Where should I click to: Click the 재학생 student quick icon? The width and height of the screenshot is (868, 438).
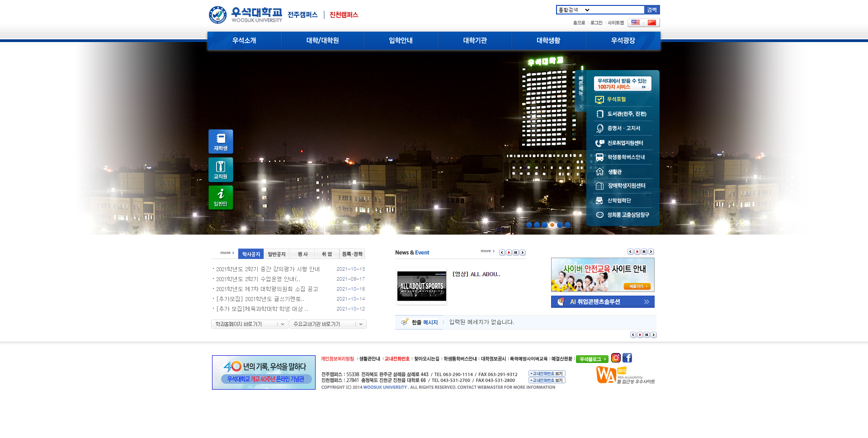(221, 141)
